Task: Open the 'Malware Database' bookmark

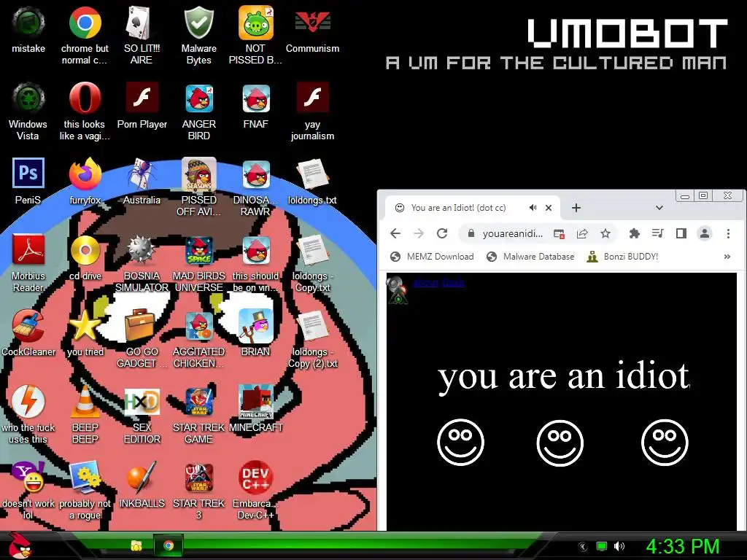Action: point(530,257)
